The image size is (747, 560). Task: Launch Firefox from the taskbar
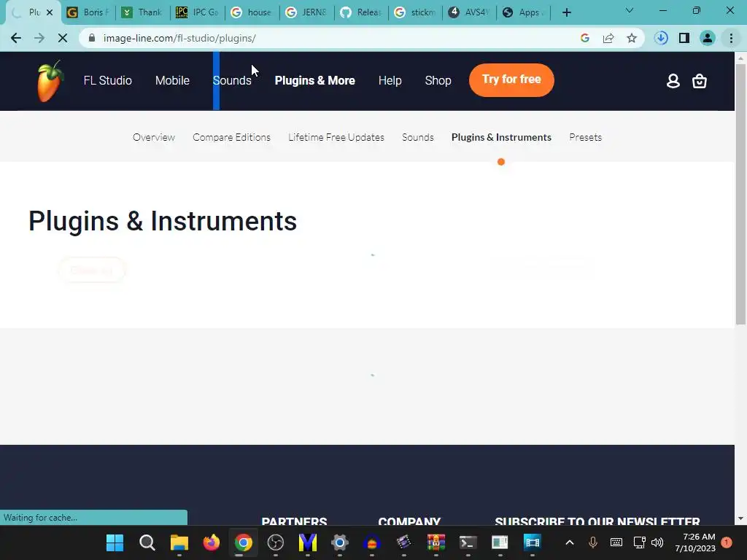click(x=211, y=542)
